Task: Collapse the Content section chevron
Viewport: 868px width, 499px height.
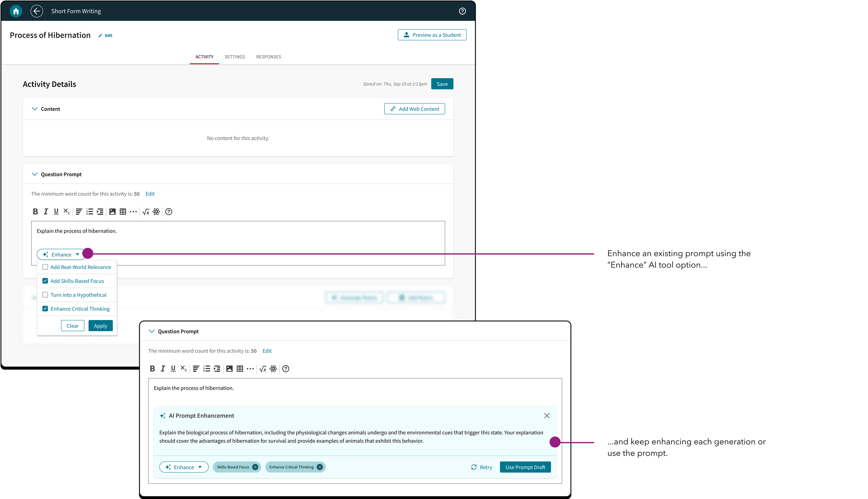Action: 35,109
